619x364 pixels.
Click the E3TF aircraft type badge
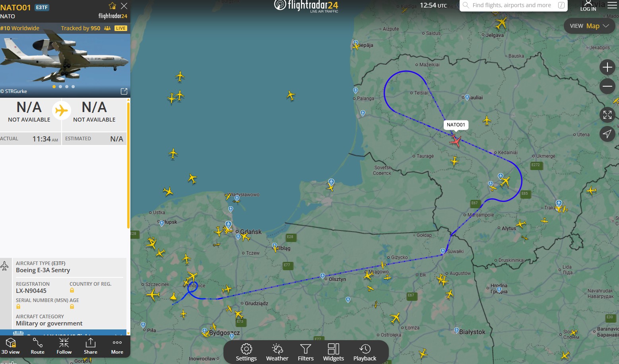[x=42, y=7]
